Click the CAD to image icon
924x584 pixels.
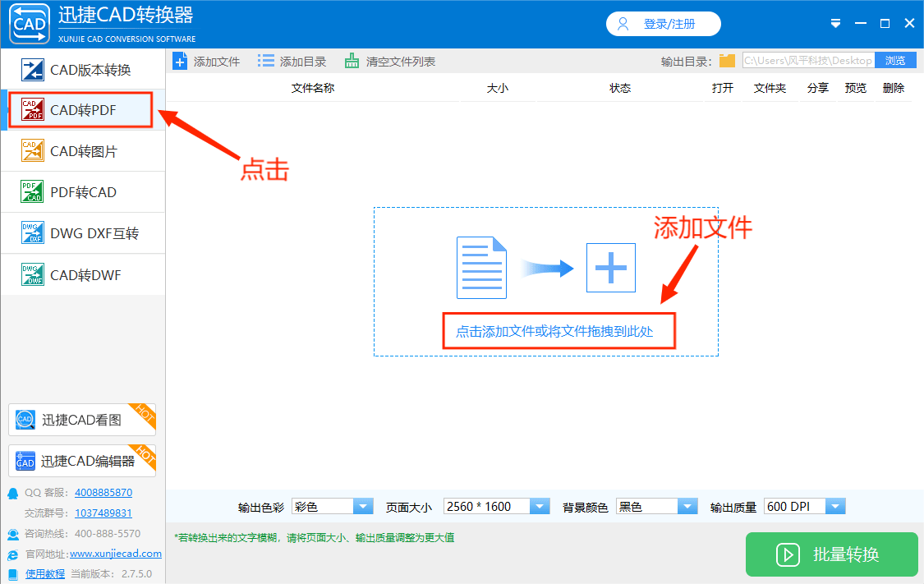tap(32, 151)
